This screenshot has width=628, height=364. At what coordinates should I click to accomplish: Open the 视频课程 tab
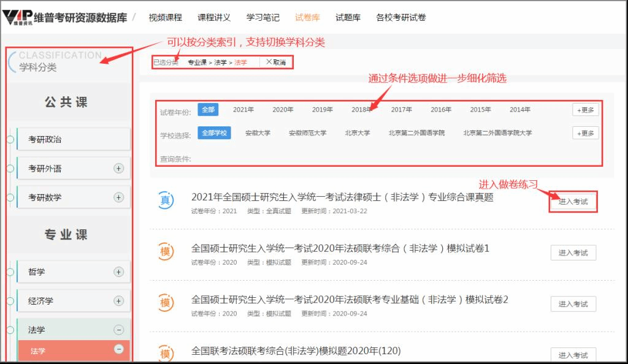(165, 17)
